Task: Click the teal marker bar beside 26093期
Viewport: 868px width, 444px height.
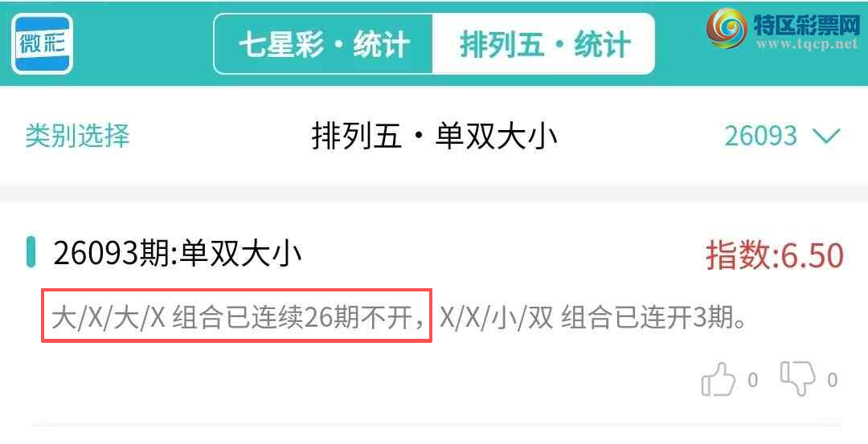Action: click(31, 252)
